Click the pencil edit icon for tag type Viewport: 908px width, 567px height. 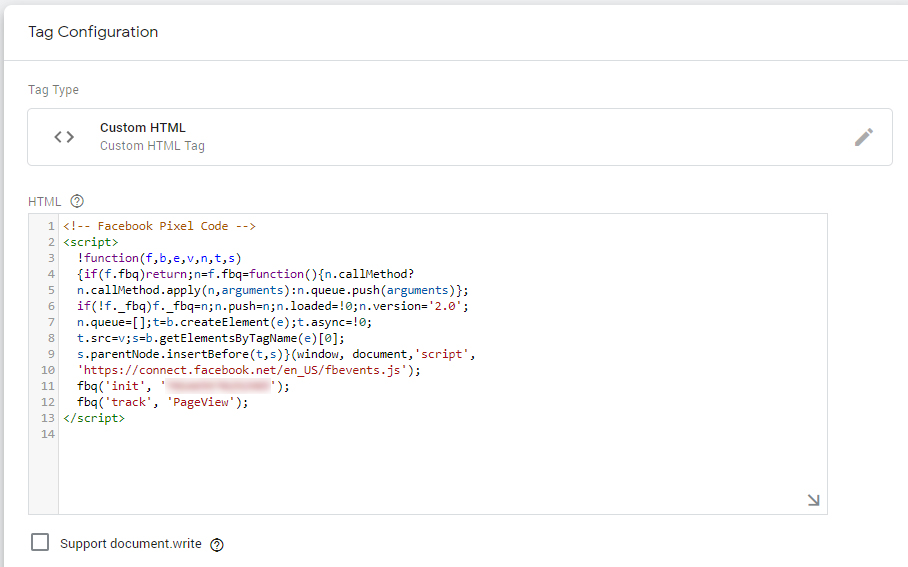pyautogui.click(x=864, y=138)
